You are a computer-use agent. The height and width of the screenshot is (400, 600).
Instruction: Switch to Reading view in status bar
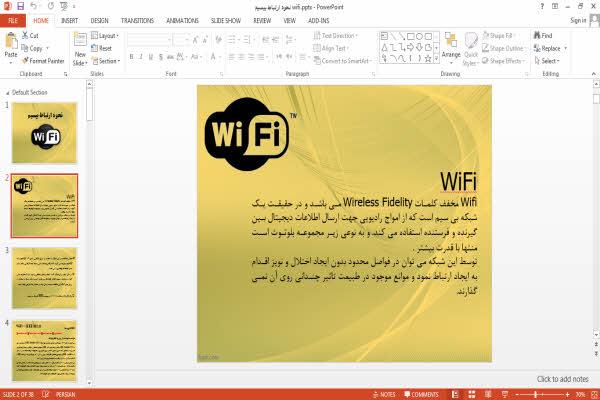tap(488, 394)
